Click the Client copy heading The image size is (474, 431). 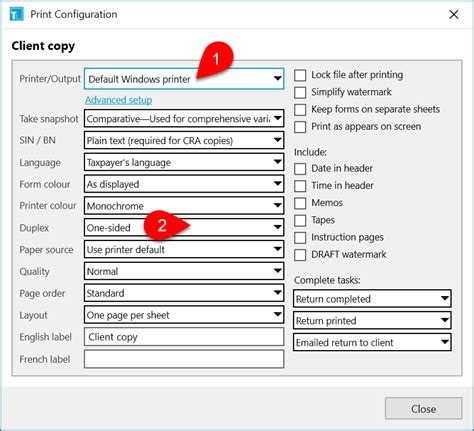point(43,46)
